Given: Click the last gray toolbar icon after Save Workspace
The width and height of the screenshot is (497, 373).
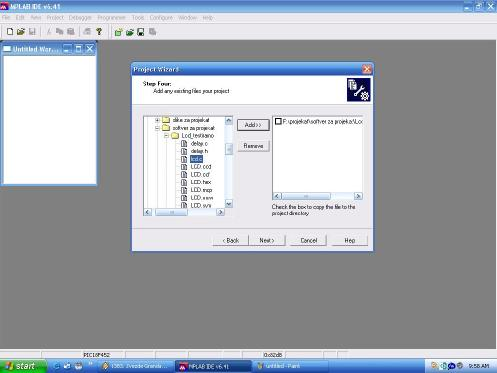Looking at the screenshot, I should point(153,32).
